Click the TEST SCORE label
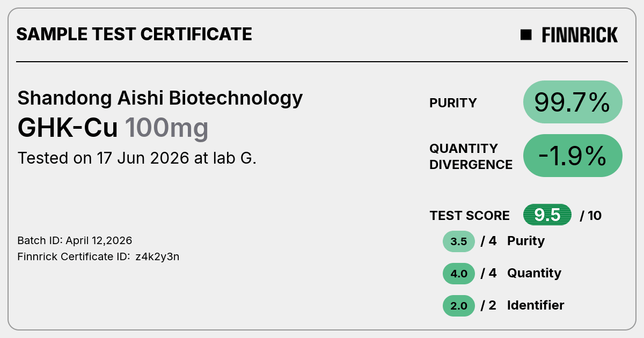 coord(470,216)
